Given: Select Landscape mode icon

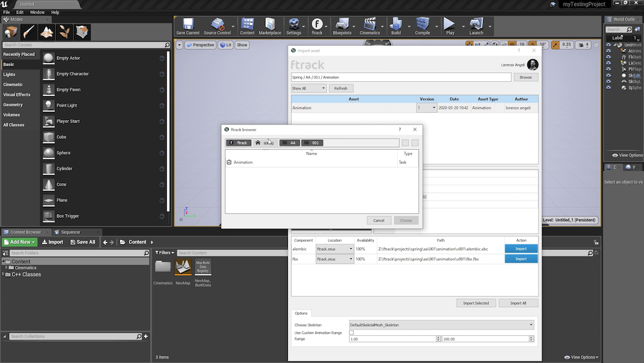Looking at the screenshot, I should (x=46, y=32).
